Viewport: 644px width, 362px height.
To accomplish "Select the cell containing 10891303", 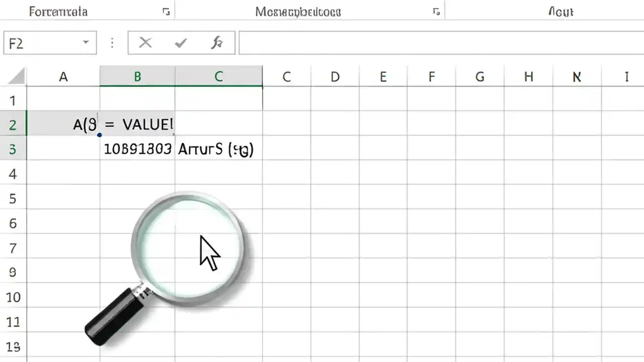I will pyautogui.click(x=137, y=149).
